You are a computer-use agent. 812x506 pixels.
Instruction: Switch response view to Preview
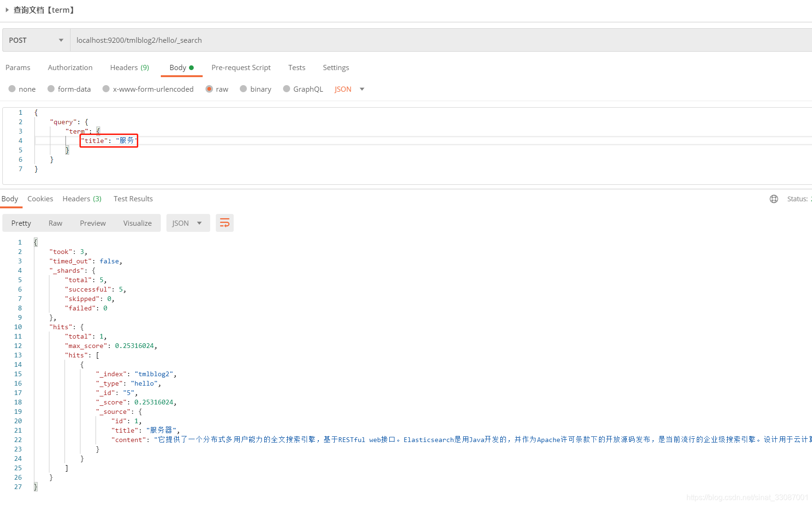[x=93, y=223]
